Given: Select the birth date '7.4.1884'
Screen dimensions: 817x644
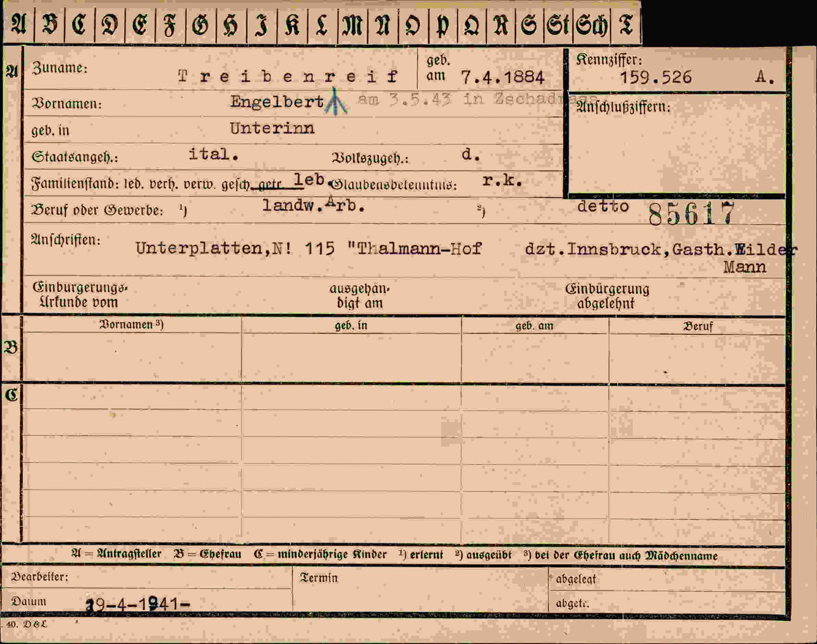Looking at the screenshot, I should [503, 78].
